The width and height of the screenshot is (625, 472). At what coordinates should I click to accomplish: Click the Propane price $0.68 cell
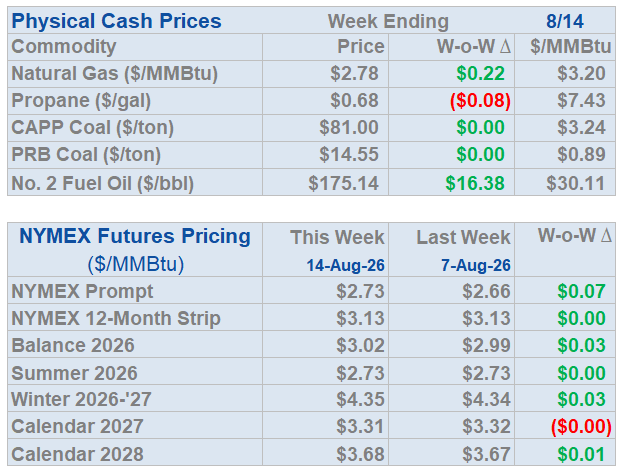354,100
